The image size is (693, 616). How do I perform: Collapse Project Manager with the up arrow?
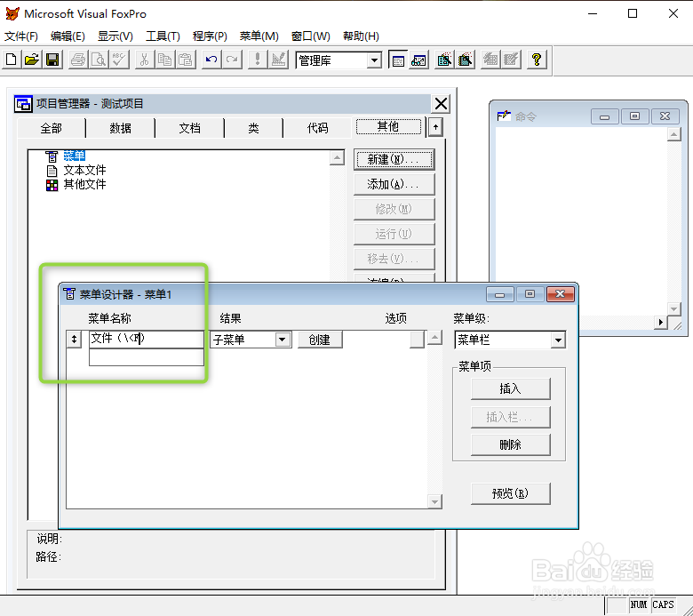pyautogui.click(x=435, y=127)
